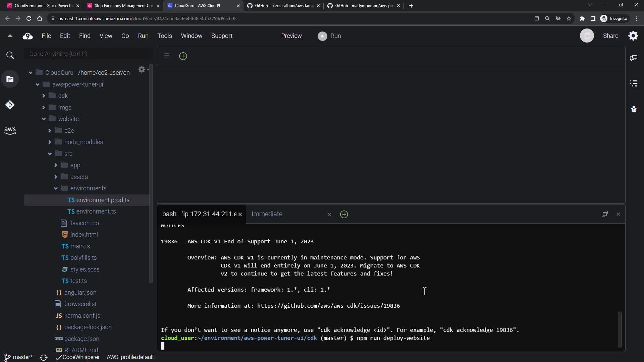Screen dimensions: 644x362
Task: Open the Collaborate chat icon
Action: coord(634,58)
